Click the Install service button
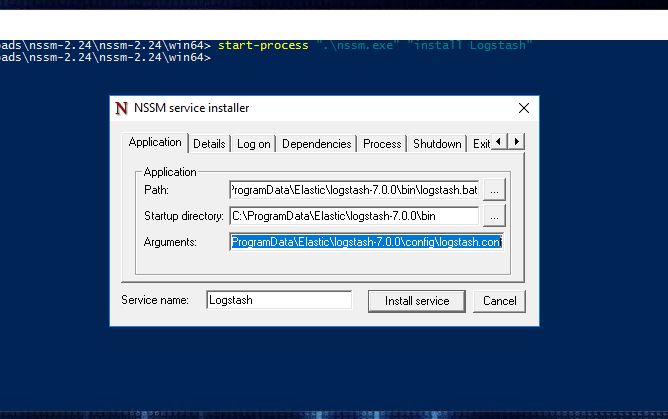668x419 pixels. pyautogui.click(x=417, y=301)
